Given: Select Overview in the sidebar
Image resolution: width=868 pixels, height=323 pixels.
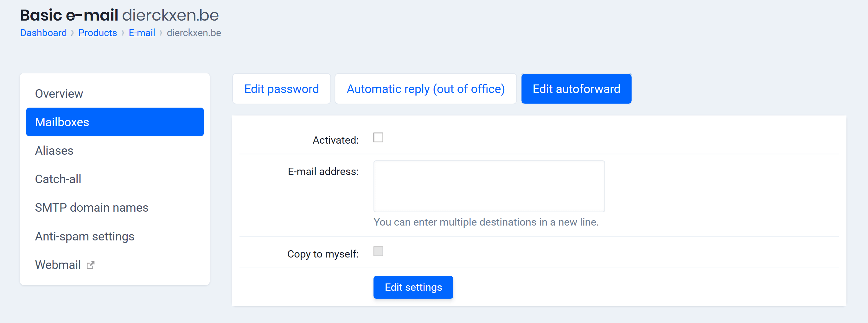Looking at the screenshot, I should 59,94.
